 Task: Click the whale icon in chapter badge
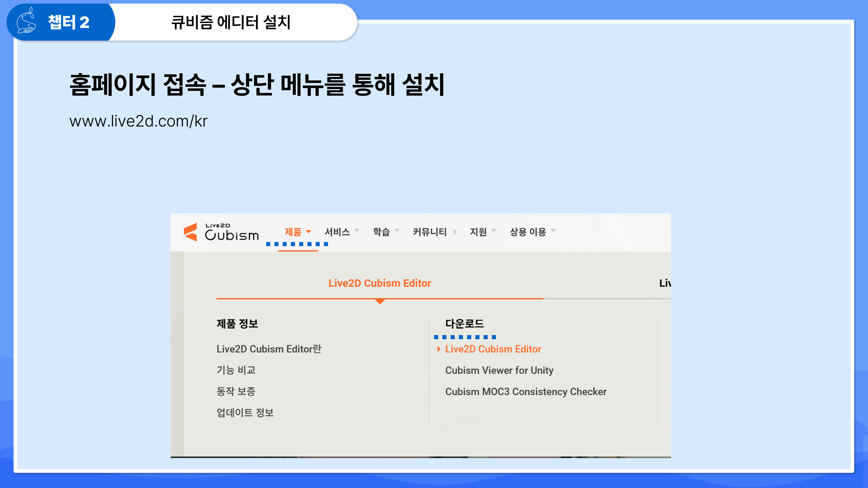[27, 21]
